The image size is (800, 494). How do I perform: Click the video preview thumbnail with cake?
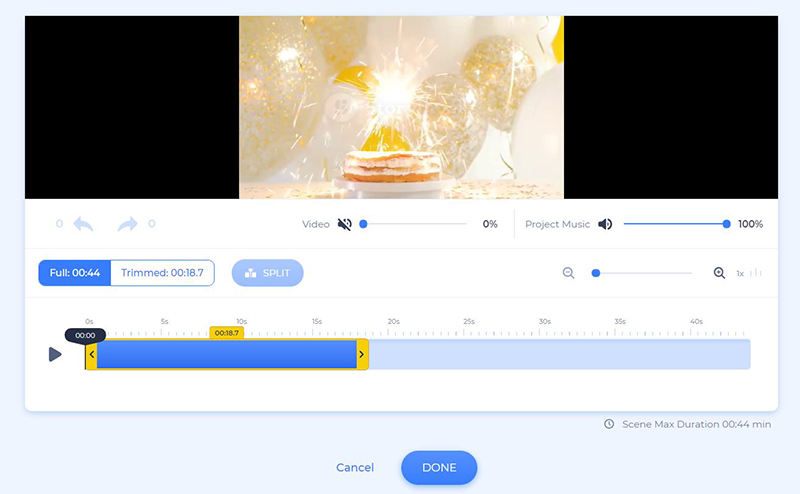coord(401,107)
